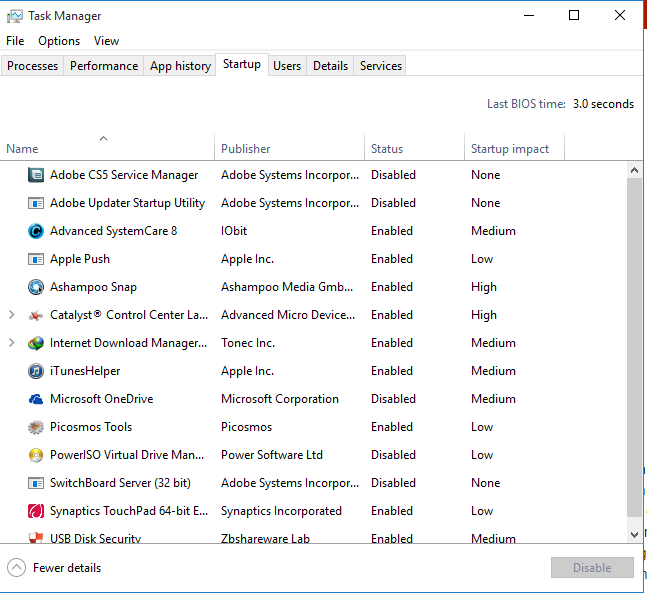647x594 pixels.
Task: Click PowerISO Virtual Drive Man... name
Action: click(127, 455)
